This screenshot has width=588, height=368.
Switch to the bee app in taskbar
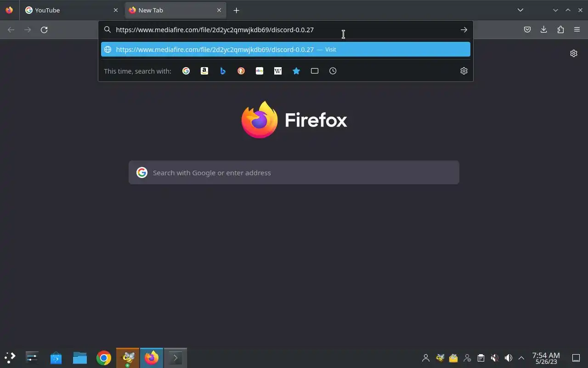(128, 357)
